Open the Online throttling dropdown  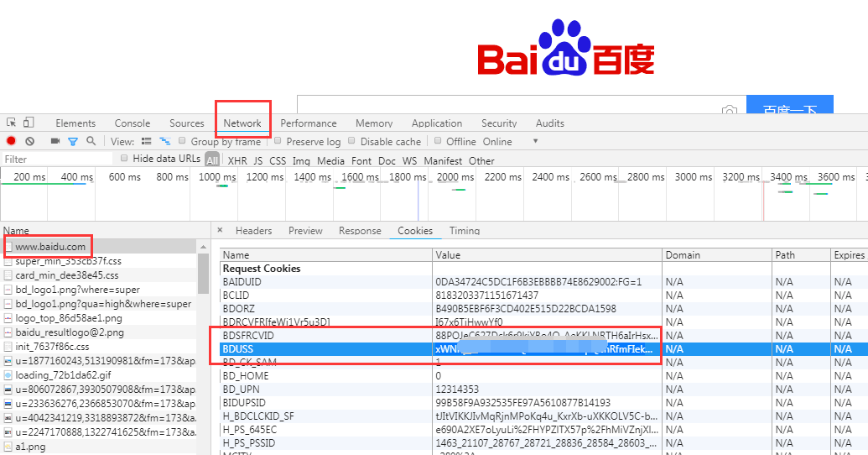[x=511, y=141]
